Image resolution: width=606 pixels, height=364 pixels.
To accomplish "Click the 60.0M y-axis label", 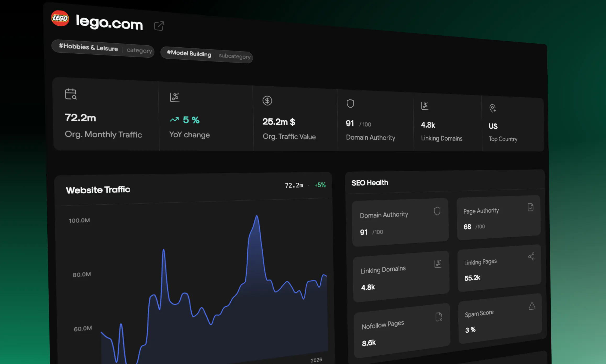I will pyautogui.click(x=83, y=329).
